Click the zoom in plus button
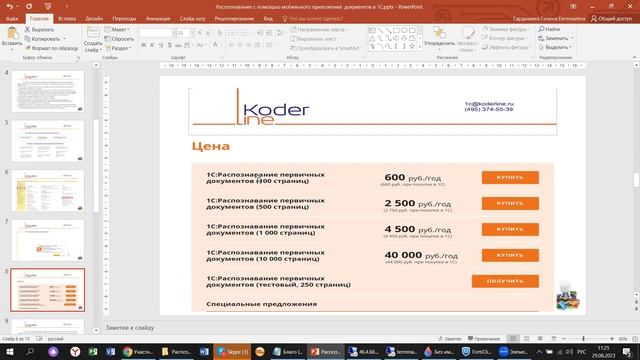Viewport: 640px width, 360px height. coord(612,339)
